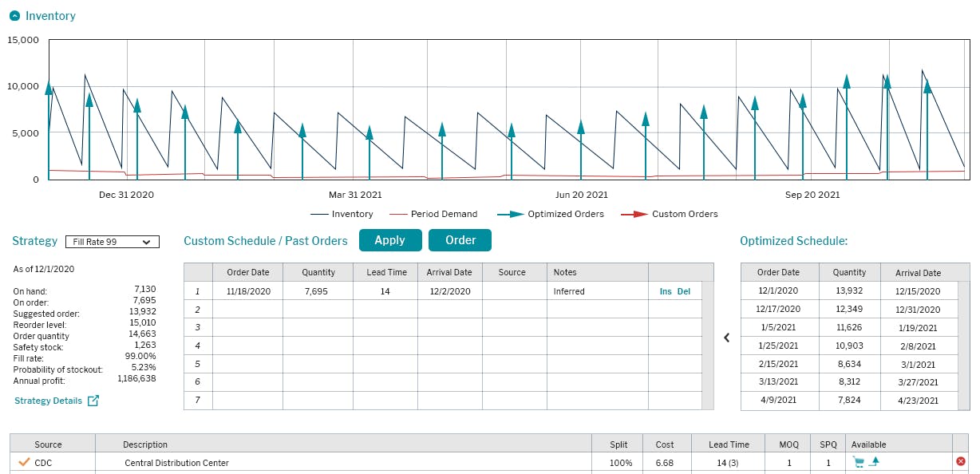Screen dimensions: 980x474
Task: Delete row 1 using the Del link
Action: [x=685, y=291]
